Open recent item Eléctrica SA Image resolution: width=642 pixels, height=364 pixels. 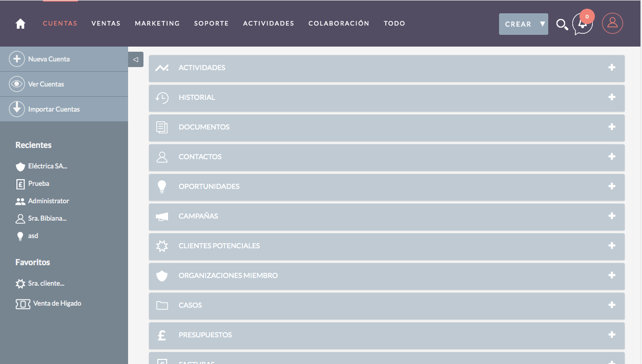coord(47,166)
